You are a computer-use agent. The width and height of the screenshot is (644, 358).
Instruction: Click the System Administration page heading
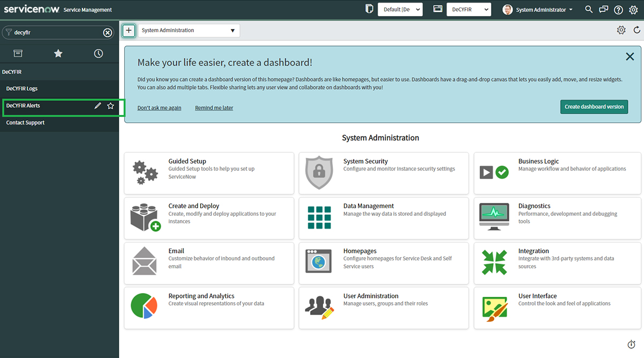click(x=380, y=138)
